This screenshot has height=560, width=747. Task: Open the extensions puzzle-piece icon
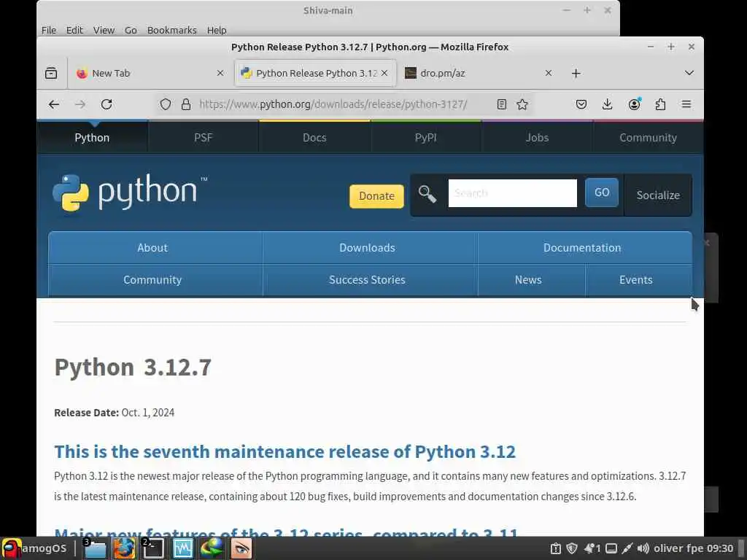click(x=660, y=104)
